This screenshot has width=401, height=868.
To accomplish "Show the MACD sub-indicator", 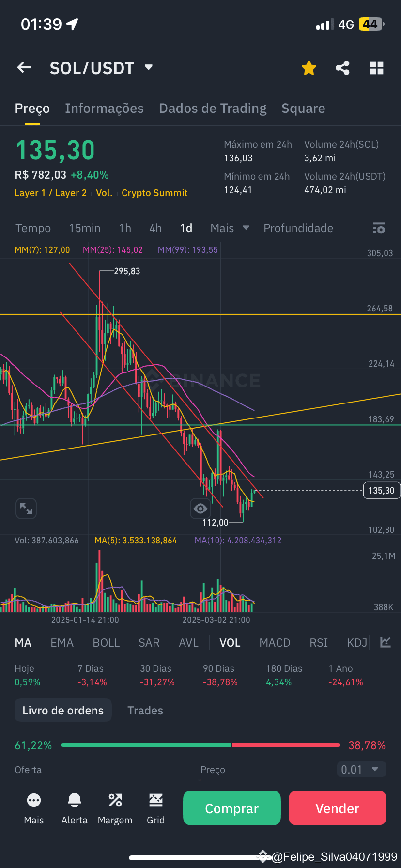I will click(x=275, y=643).
